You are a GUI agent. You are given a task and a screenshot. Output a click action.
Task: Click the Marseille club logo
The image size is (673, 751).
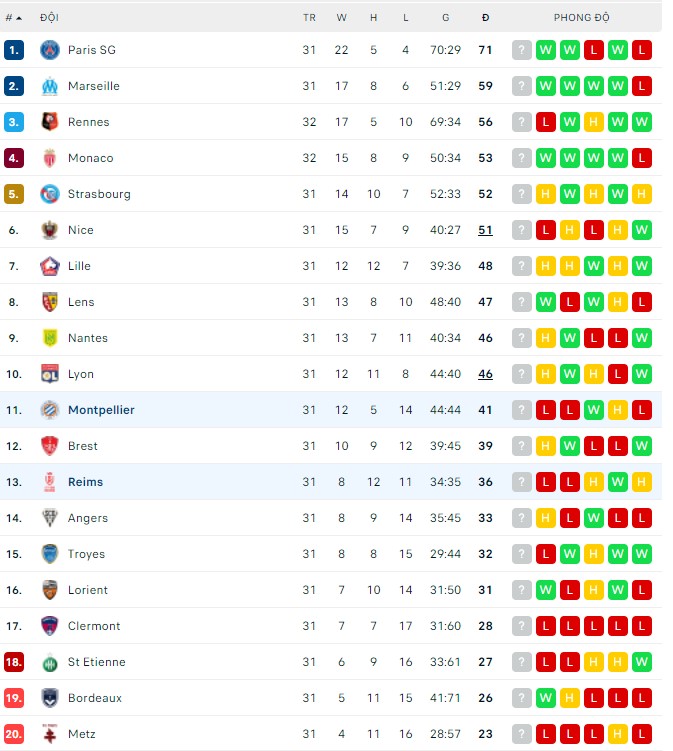click(x=50, y=86)
